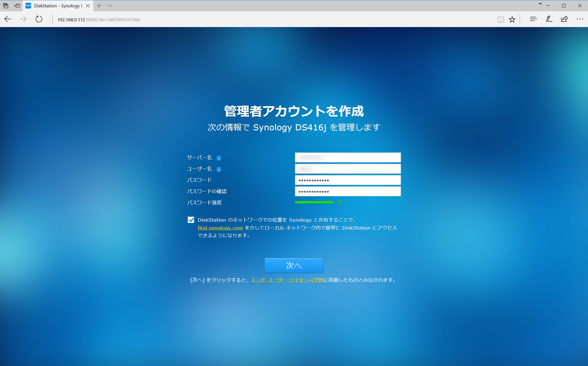This screenshot has width=588, height=366.
Task: Uncheck the find.synology.com location sharing checkbox
Action: click(191, 220)
